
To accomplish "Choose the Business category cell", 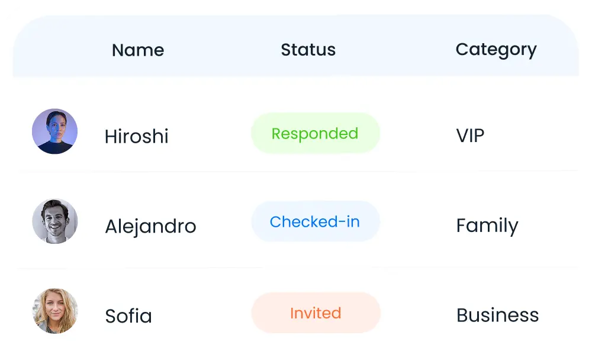I will 497,315.
